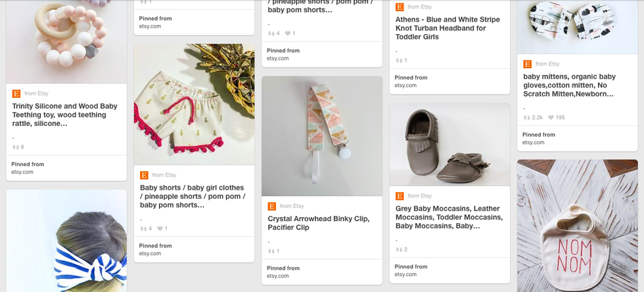Screen dimensions: 644x292
Task: Click etsy.com source under baby mittens pin
Action: tap(533, 142)
